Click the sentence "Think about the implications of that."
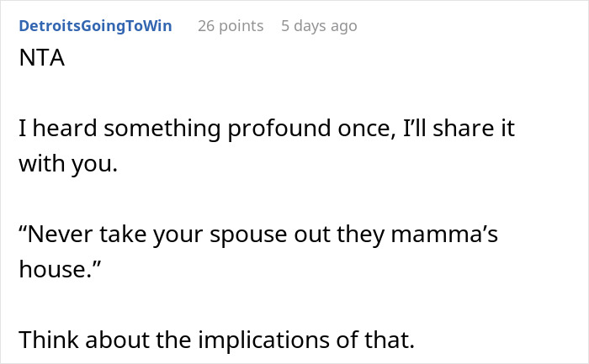This screenshot has width=589, height=364. (218, 339)
